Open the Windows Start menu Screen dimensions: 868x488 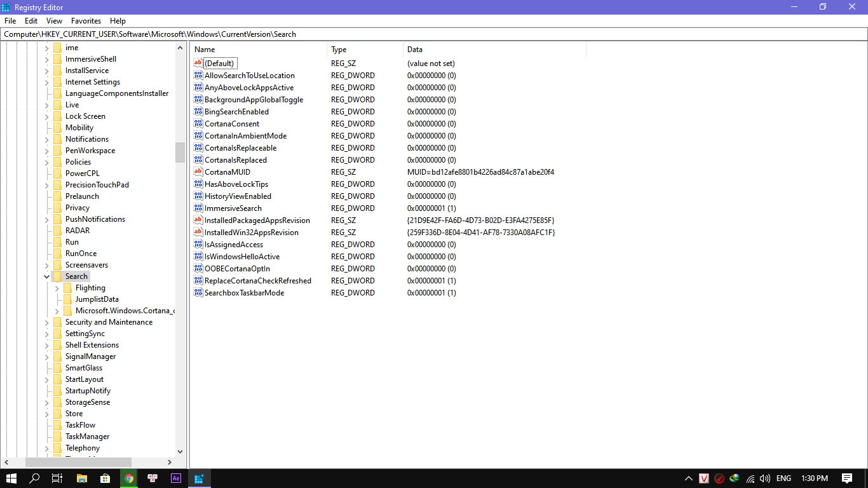tap(11, 478)
